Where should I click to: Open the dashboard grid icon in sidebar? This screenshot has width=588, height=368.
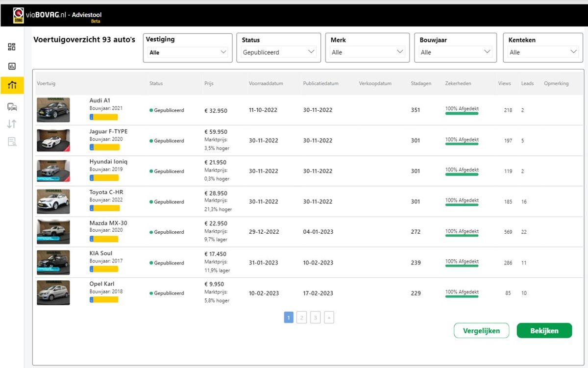coord(12,47)
